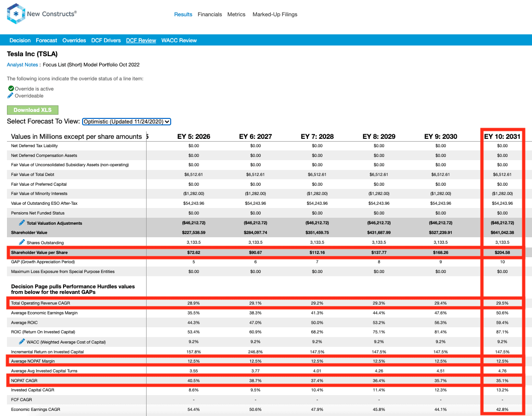The height and width of the screenshot is (416, 532).
Task: Select the DCF Review tab
Action: (141, 40)
